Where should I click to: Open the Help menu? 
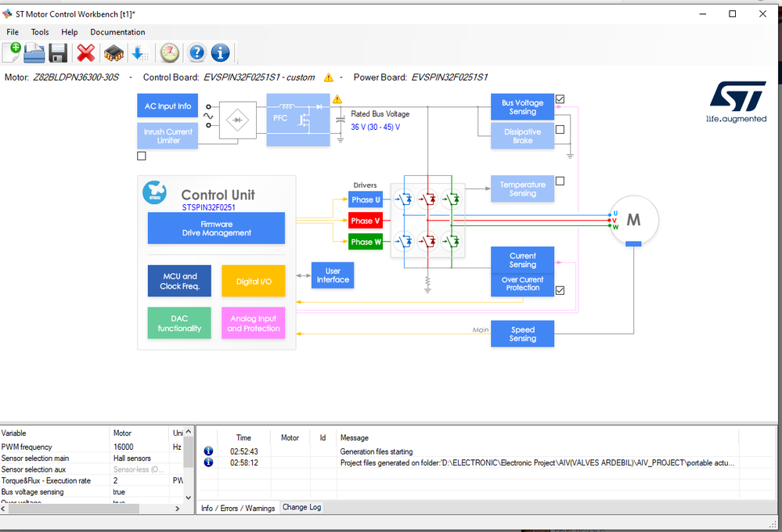(x=70, y=32)
